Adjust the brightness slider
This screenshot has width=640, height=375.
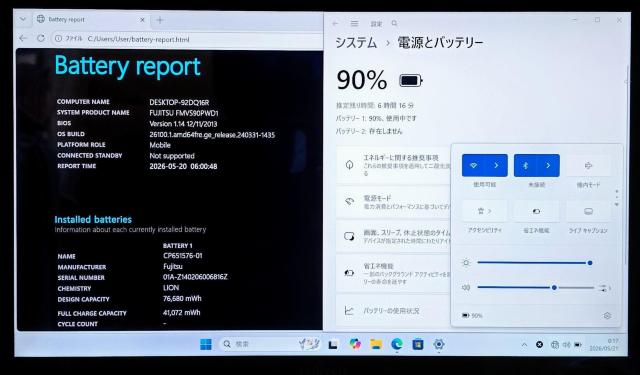point(534,263)
